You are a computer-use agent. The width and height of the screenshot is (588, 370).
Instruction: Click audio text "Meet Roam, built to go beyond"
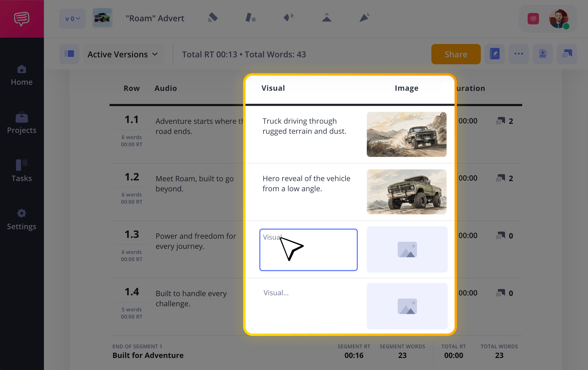(195, 183)
